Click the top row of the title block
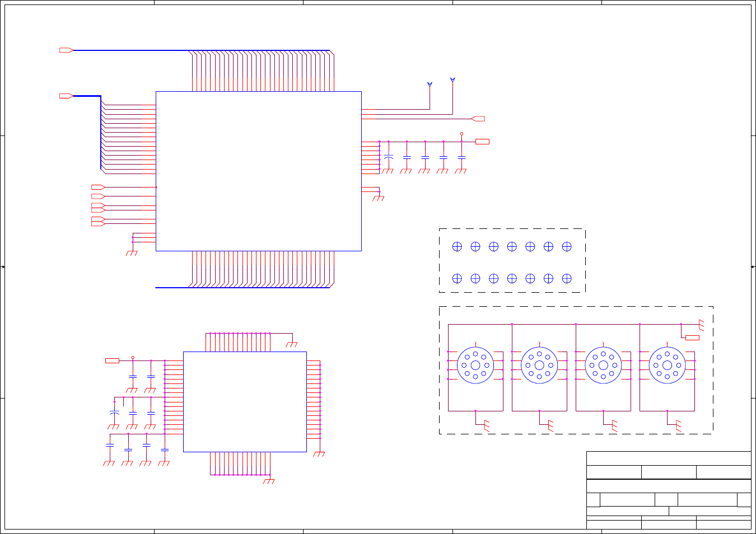Image resolution: width=756 pixels, height=534 pixels. click(669, 458)
